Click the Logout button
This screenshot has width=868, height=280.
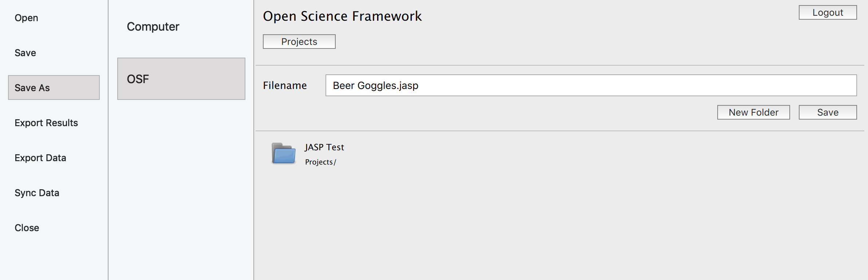coord(828,12)
